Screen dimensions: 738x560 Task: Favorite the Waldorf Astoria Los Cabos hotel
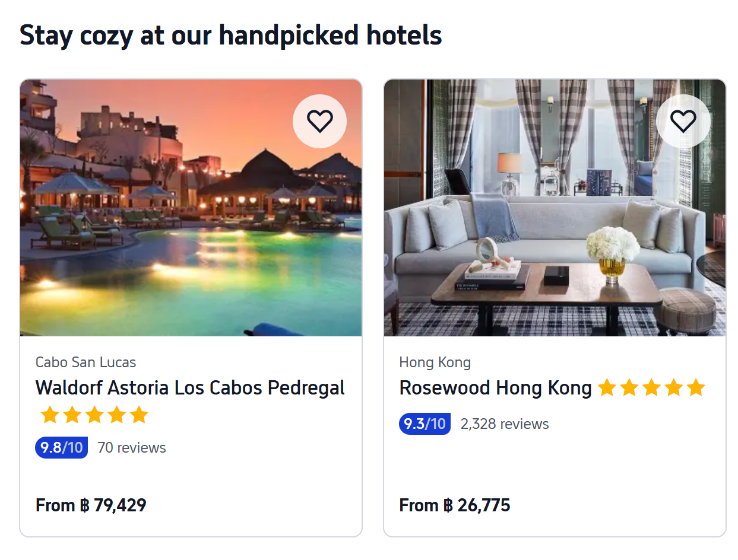coord(319,121)
